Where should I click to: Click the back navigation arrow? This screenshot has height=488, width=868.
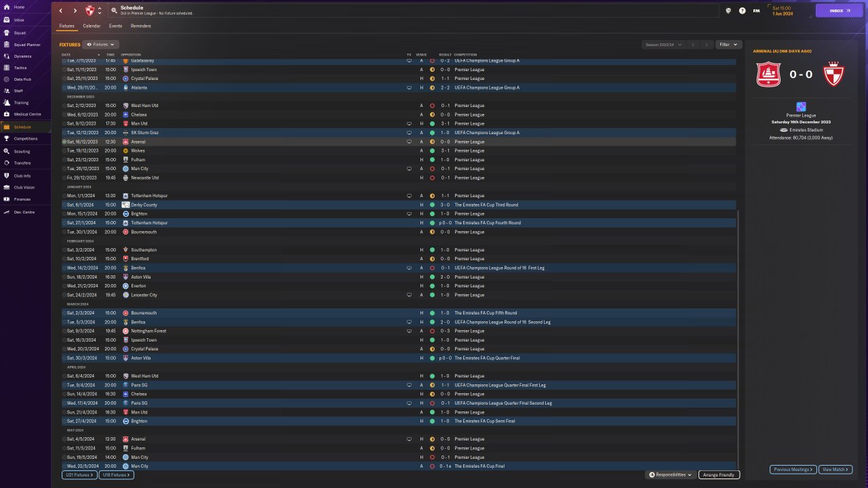click(x=60, y=11)
